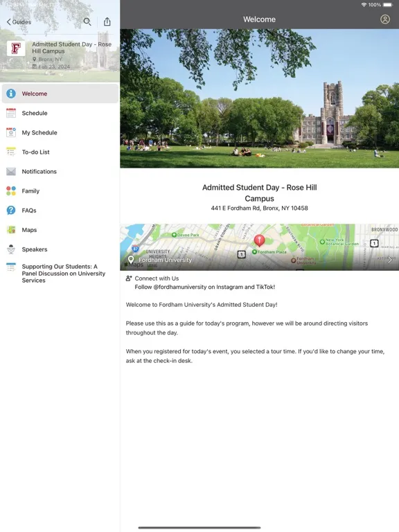
Task: Open the Family colored dots icon
Action: tap(11, 190)
